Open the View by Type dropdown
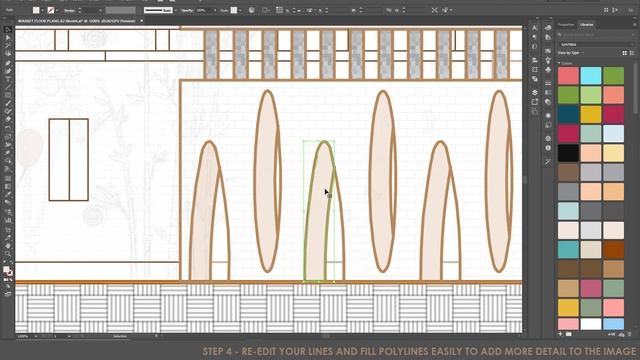Image resolution: width=640 pixels, height=360 pixels. click(571, 53)
